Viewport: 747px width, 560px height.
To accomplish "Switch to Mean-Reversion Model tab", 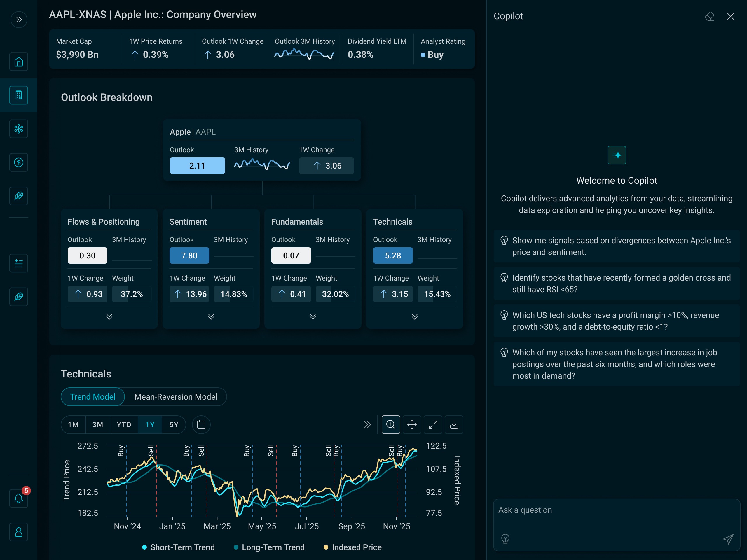I will click(x=176, y=397).
